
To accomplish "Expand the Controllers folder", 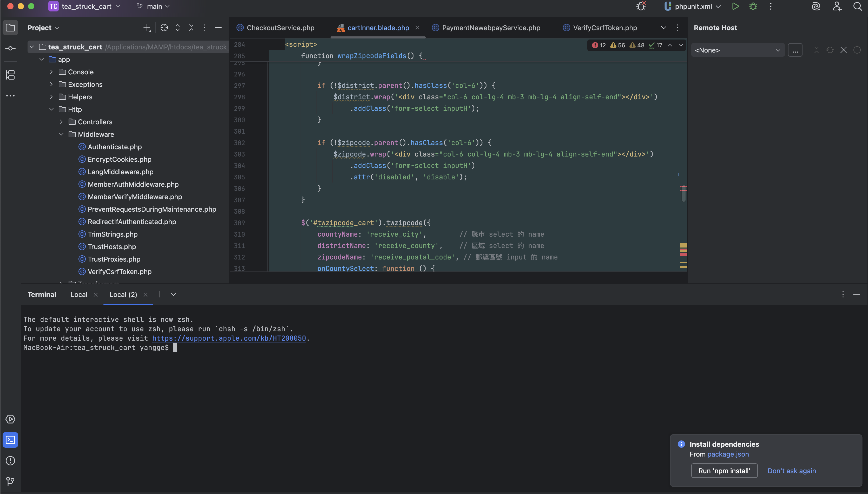I will coord(61,122).
